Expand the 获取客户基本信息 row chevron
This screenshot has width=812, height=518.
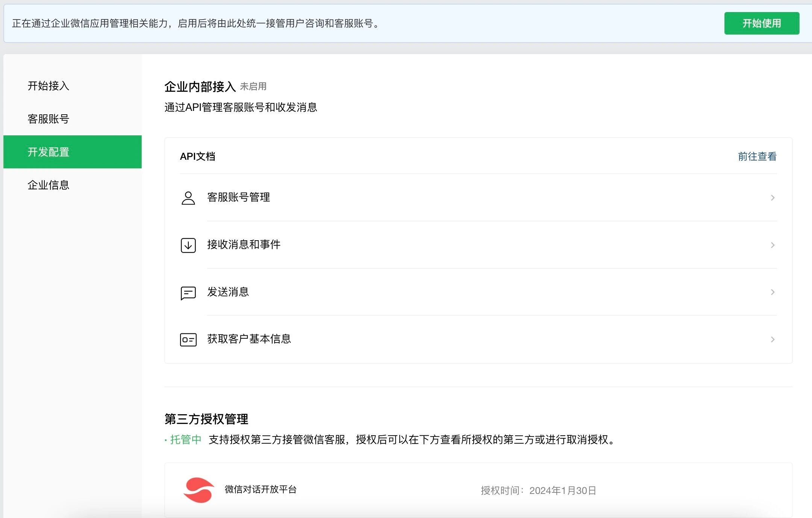(773, 339)
